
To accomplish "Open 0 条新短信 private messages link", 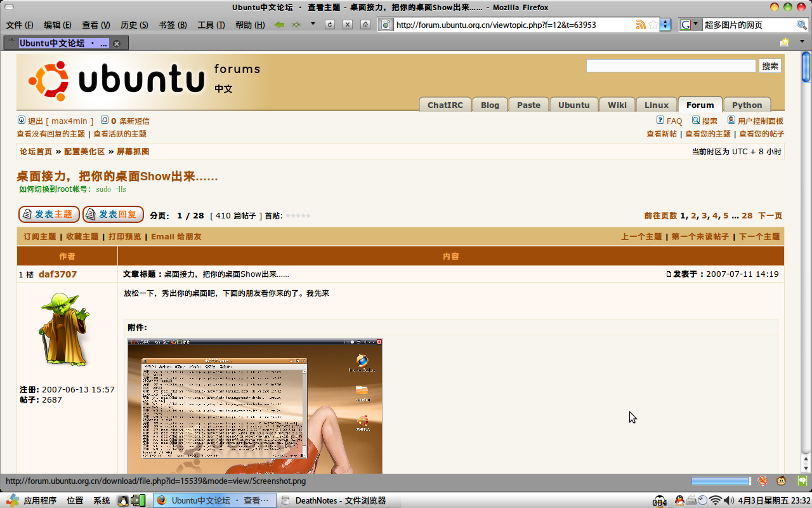I will point(130,121).
